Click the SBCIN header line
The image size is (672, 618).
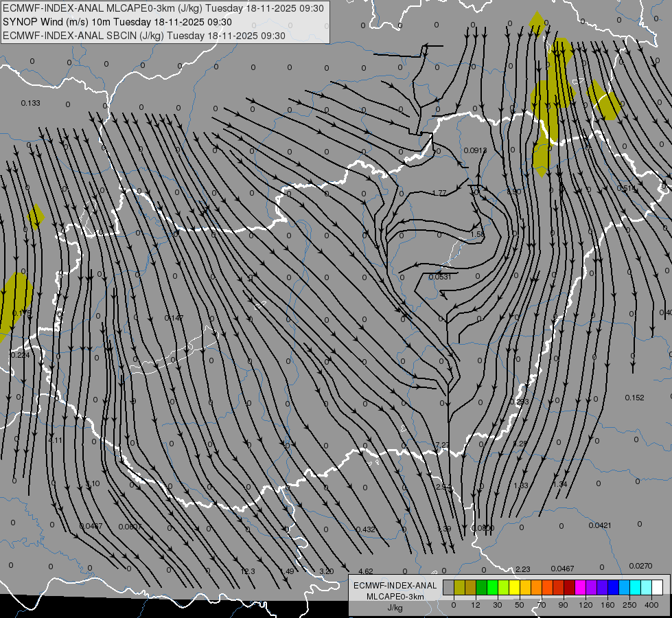tap(144, 36)
